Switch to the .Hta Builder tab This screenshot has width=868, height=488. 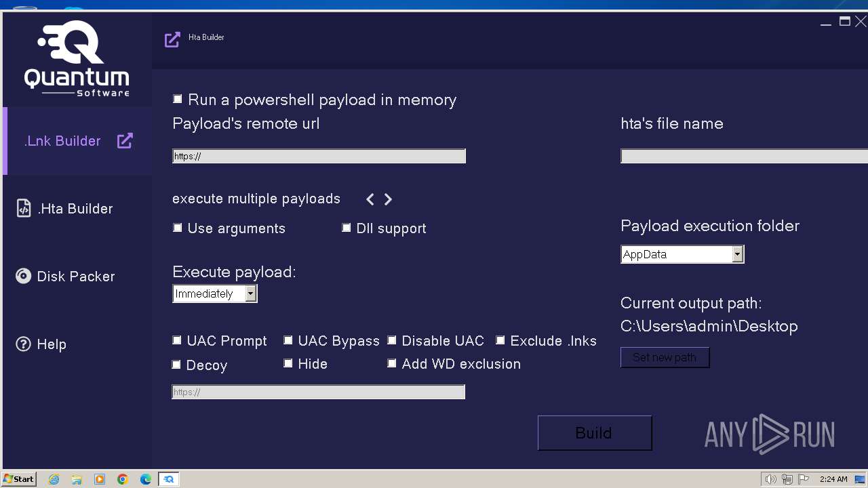77,209
